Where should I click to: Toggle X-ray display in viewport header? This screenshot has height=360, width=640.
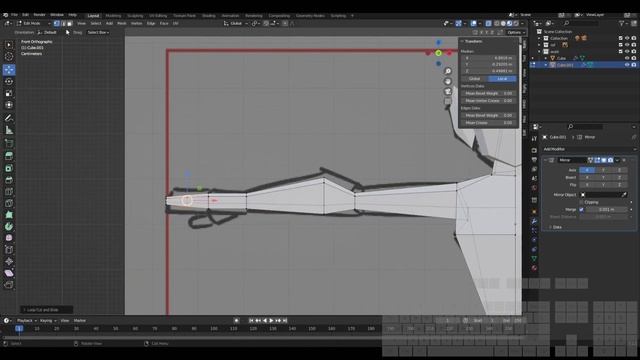coord(488,23)
